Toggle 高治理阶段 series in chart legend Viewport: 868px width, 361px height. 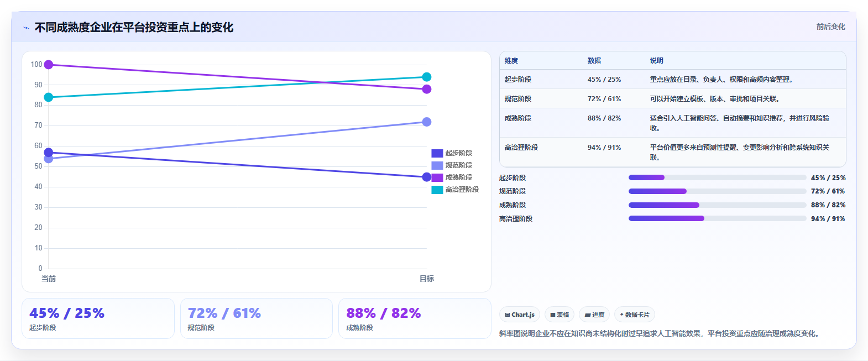(455, 190)
